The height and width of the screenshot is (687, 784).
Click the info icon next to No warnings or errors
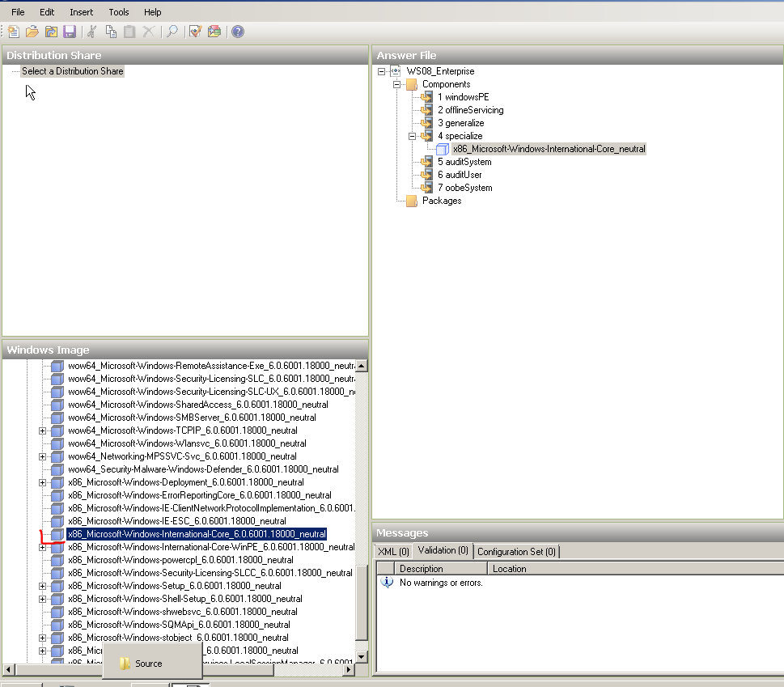387,583
